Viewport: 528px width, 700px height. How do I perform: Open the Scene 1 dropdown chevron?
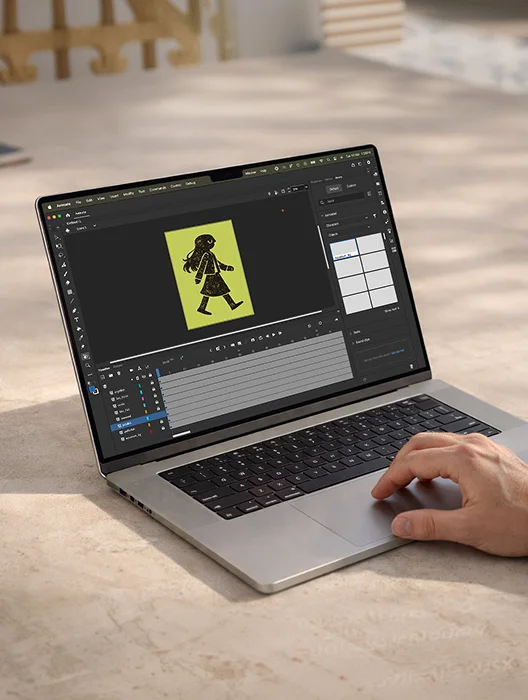[x=95, y=225]
